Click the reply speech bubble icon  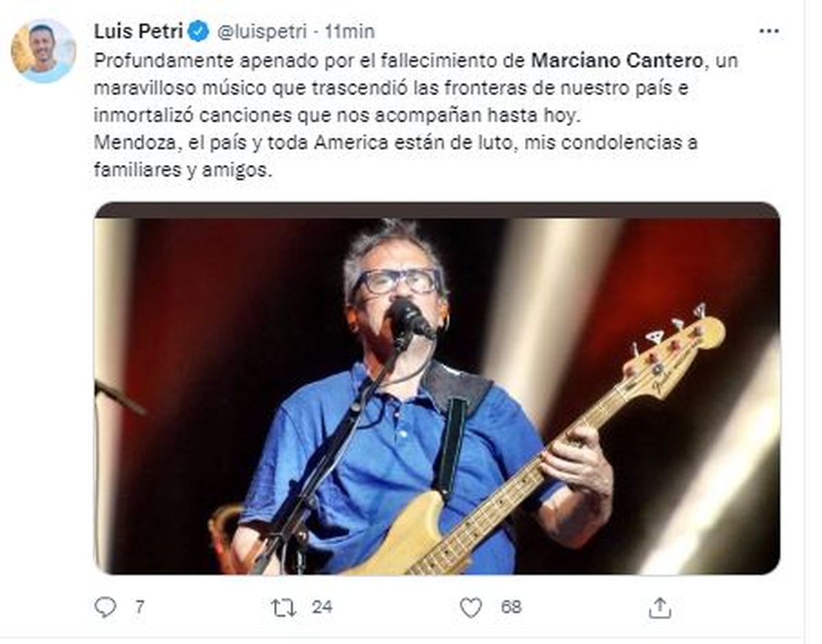[105, 606]
